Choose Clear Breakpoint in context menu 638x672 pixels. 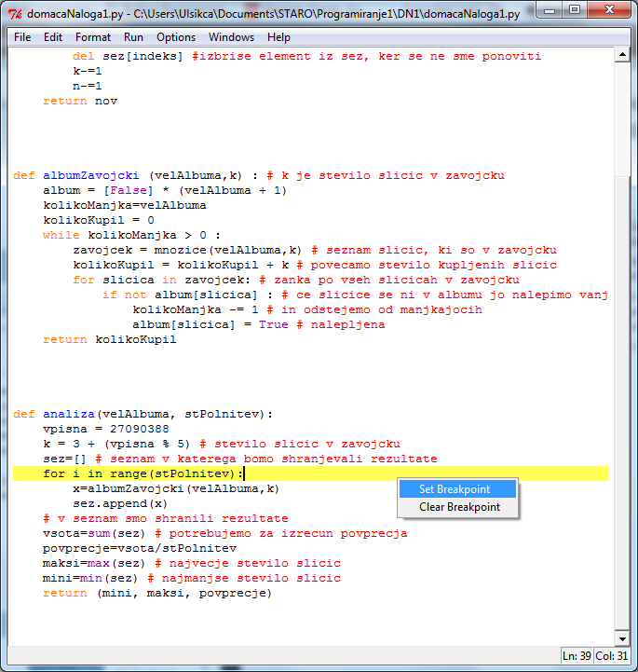pos(459,507)
